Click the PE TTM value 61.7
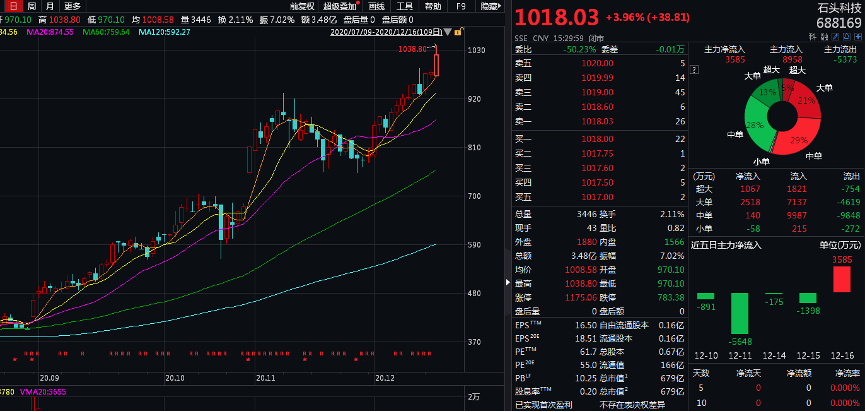Viewport: 866px width, 412px height. (589, 351)
